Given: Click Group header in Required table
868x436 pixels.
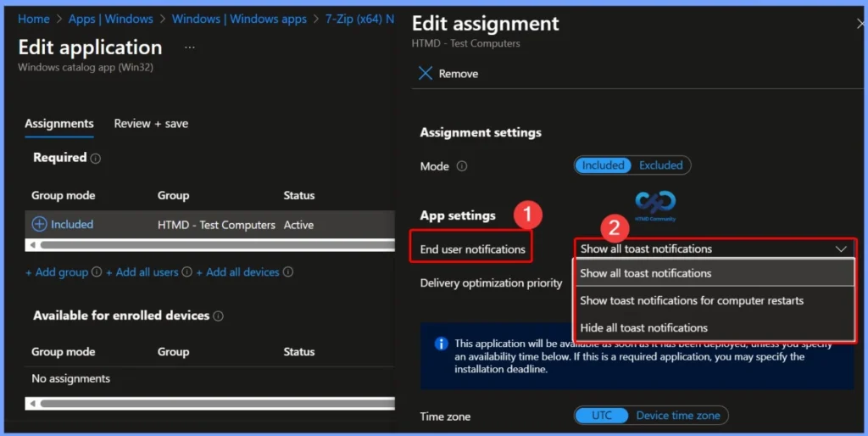Looking at the screenshot, I should pos(173,196).
